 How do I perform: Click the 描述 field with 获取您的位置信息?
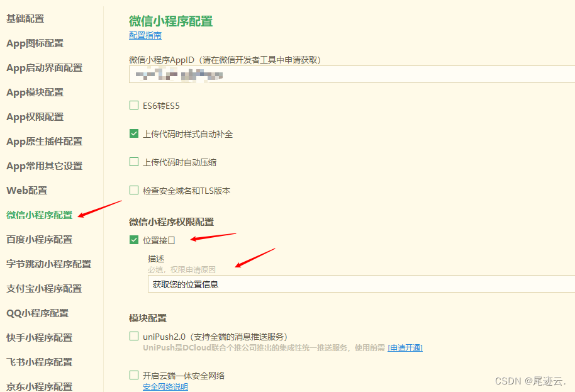361,284
